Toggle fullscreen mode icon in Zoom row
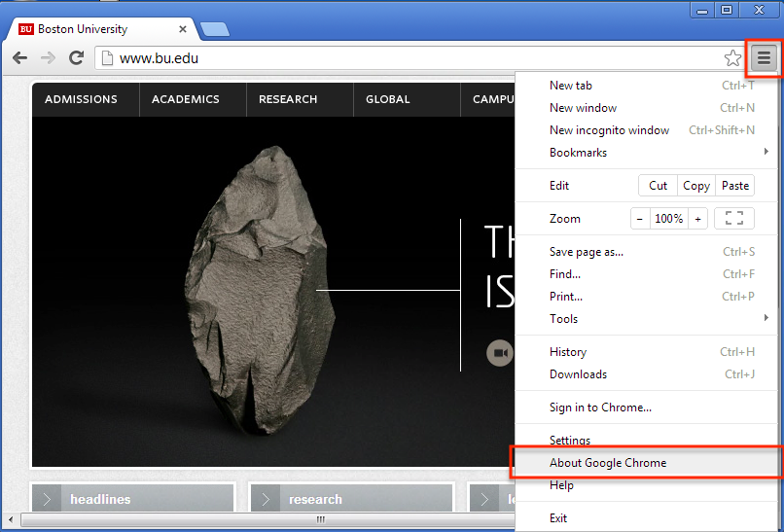The height and width of the screenshot is (532, 784). pos(734,219)
